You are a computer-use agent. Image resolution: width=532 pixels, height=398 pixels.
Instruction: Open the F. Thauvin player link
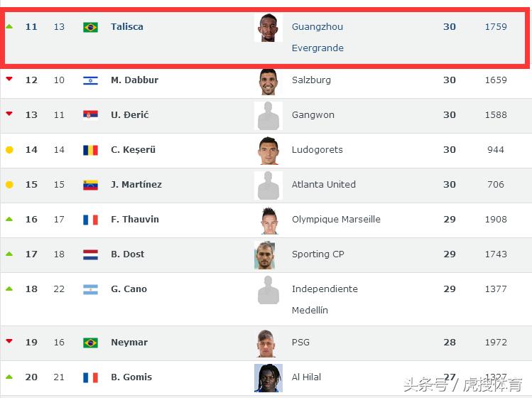135,220
